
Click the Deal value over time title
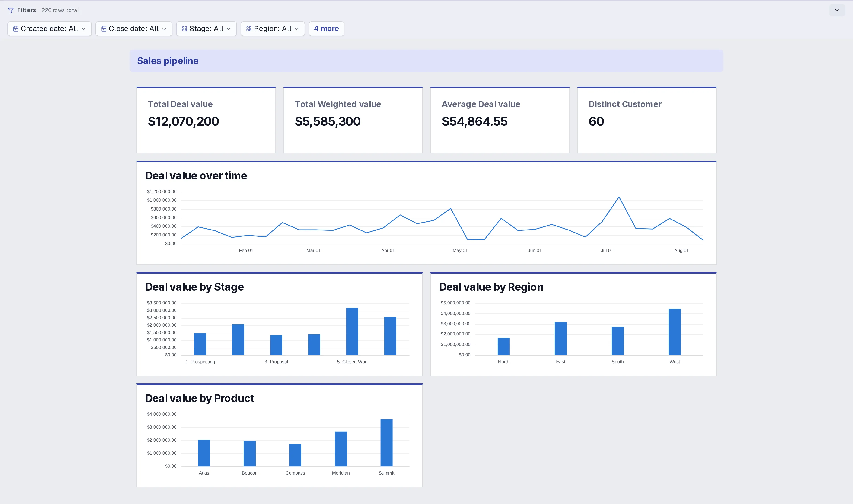coord(196,175)
